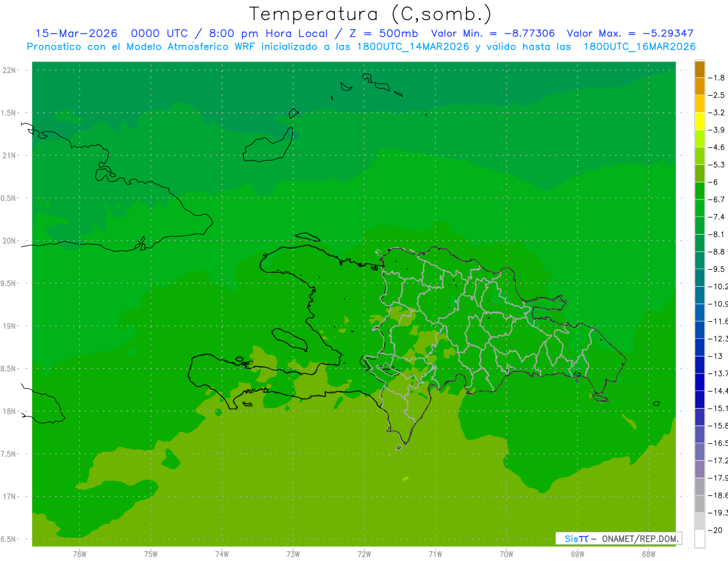Viewport: 728px width, 562px height.
Task: Click the "1800UTC_16MAR2026" valid-until time text
Action: [639, 47]
